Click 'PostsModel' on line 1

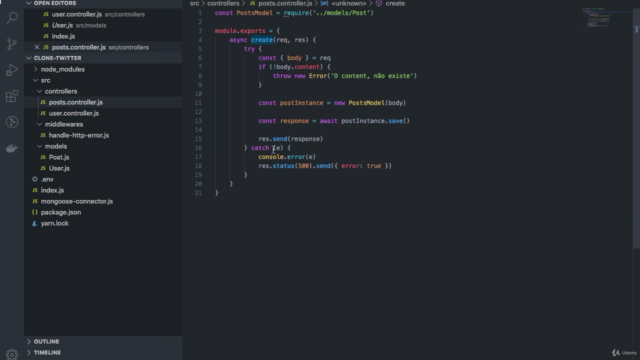click(x=254, y=13)
